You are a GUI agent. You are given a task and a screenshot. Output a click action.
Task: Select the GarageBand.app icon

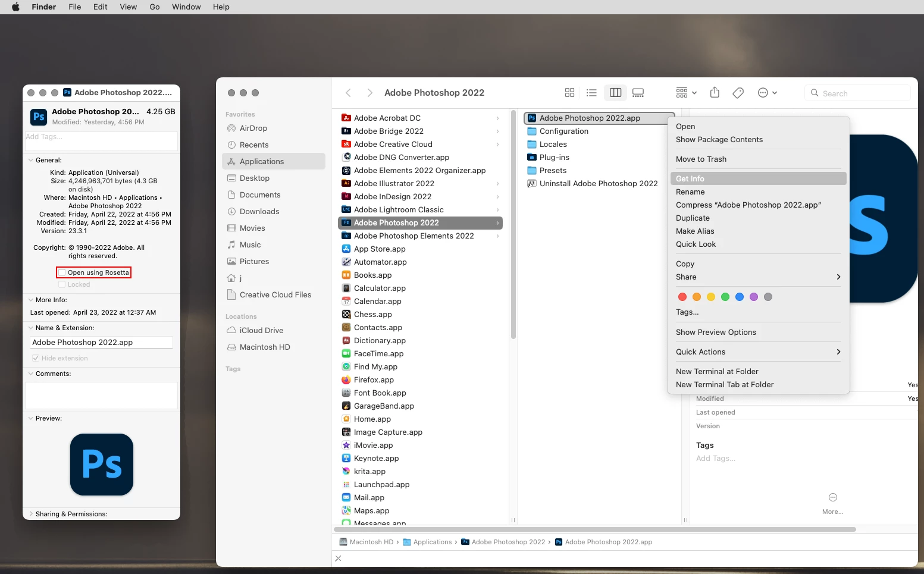tap(346, 406)
